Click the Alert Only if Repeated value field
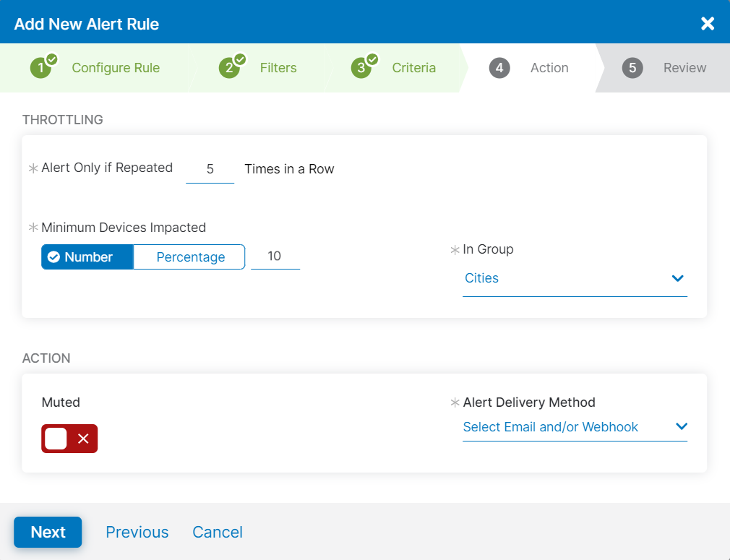The height and width of the screenshot is (560, 730). (x=210, y=168)
